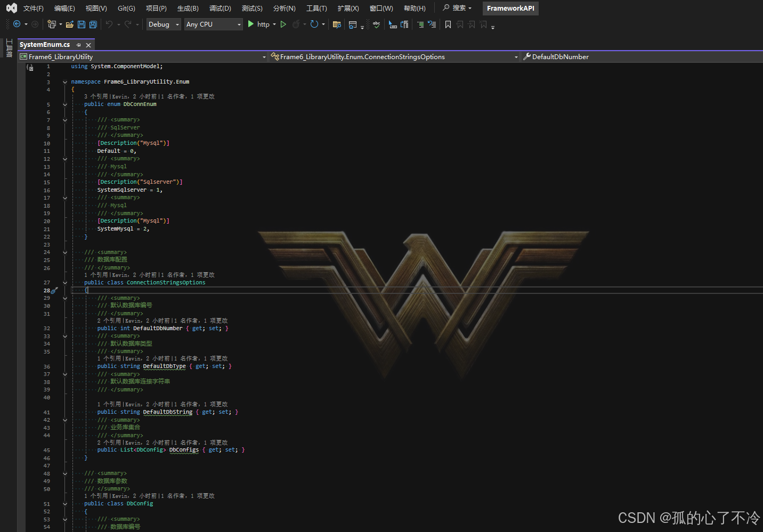This screenshot has width=763, height=532.
Task: Click the DefaultDbType property name
Action: (164, 366)
